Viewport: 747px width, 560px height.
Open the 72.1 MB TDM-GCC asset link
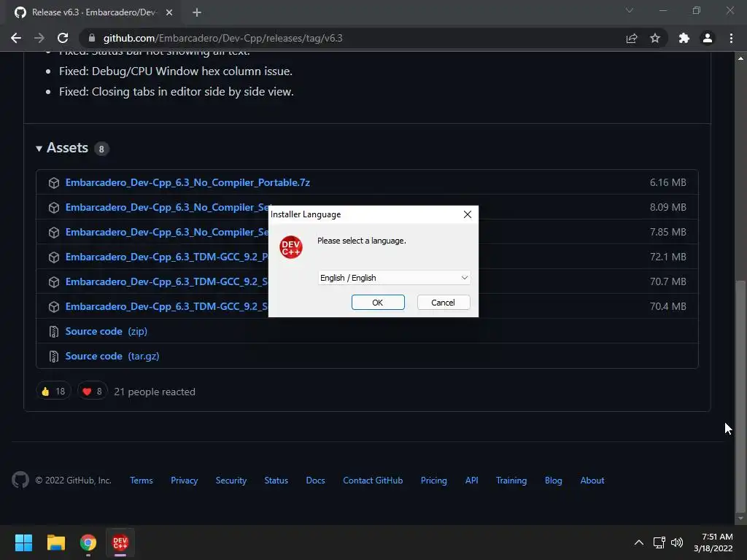[167, 257]
